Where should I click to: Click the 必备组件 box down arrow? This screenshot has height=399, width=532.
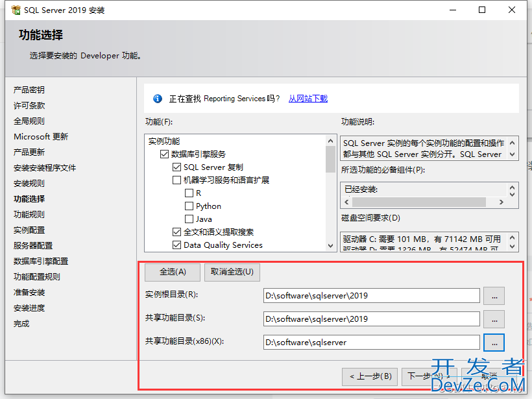click(x=513, y=195)
